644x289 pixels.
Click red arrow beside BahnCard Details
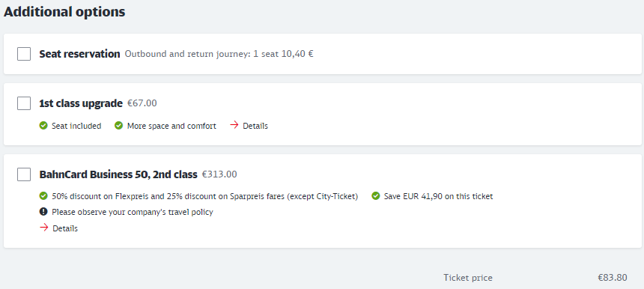pyautogui.click(x=44, y=228)
